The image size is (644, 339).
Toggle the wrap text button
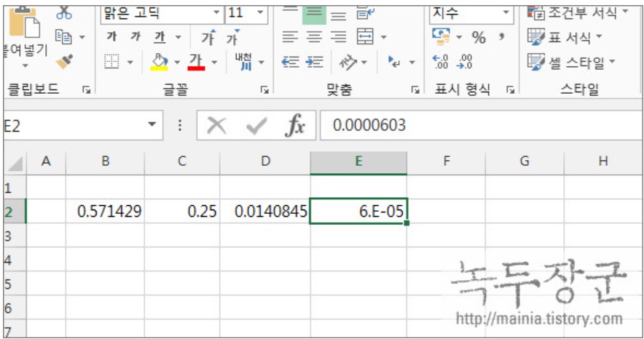(x=365, y=13)
